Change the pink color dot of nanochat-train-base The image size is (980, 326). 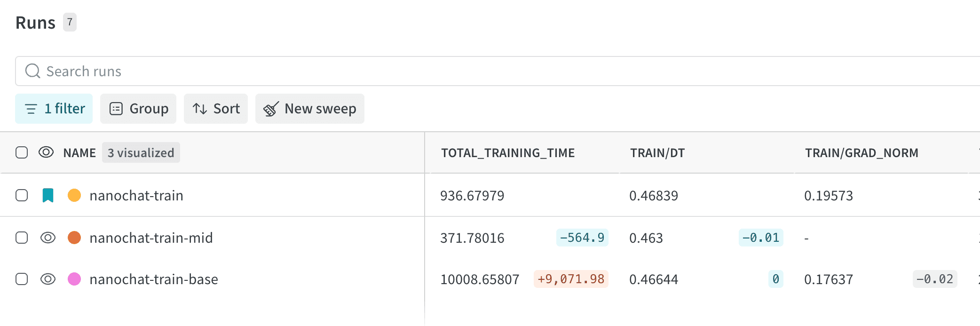[74, 279]
